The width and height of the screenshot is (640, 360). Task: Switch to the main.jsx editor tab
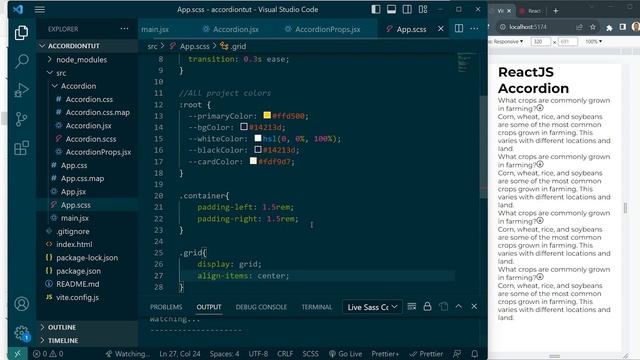click(x=155, y=29)
